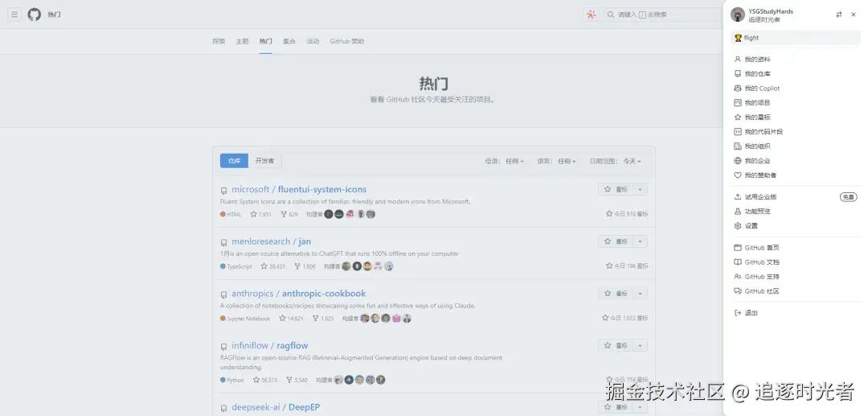Image resolution: width=868 pixels, height=416 pixels.
Task: Switch to the 活动 tab
Action: 313,42
